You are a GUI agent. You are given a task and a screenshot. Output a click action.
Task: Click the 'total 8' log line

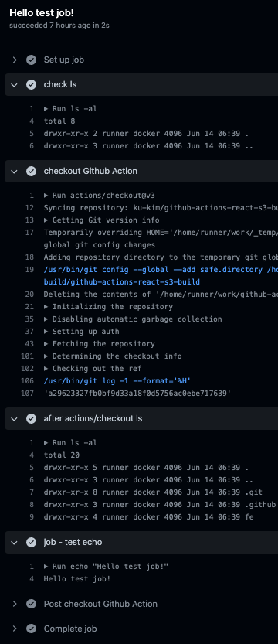(x=59, y=121)
